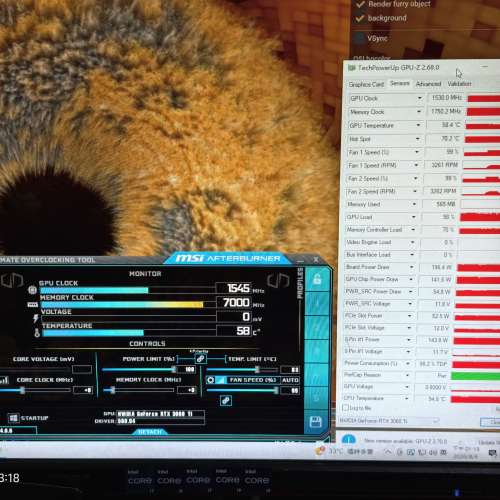Click the Update Now button in GPU-Z
Screen dimensions: 500x500
pos(489,442)
